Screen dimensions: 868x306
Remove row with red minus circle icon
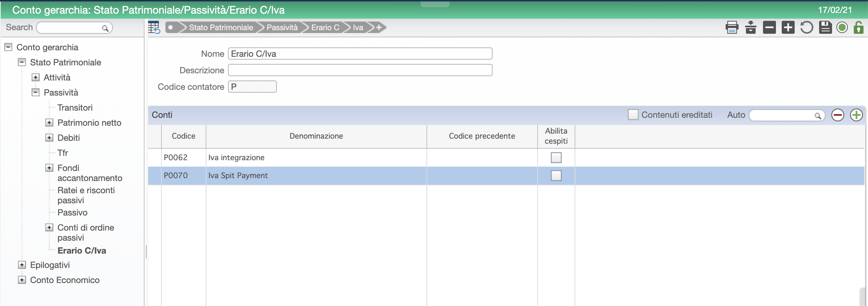coord(838,115)
